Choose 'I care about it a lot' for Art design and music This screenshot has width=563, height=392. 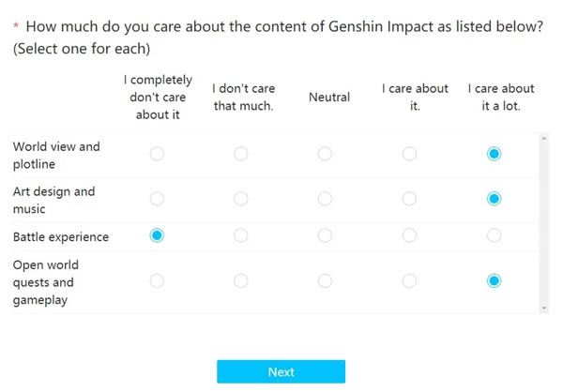tap(494, 199)
